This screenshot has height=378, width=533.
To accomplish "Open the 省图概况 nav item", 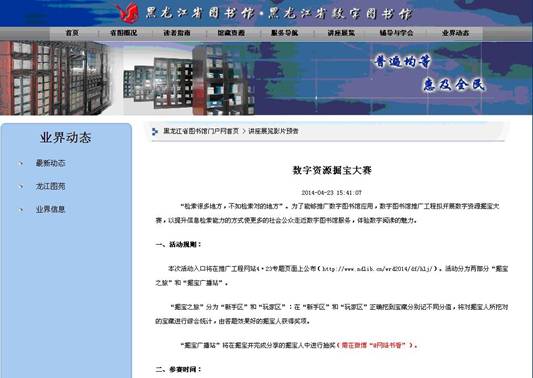I will pyautogui.click(x=124, y=33).
